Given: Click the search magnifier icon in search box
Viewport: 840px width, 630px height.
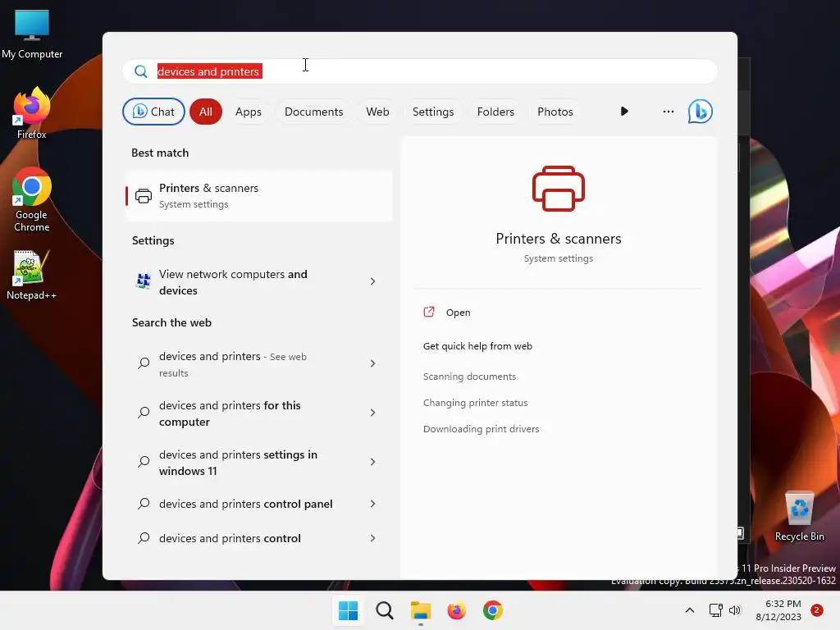Looking at the screenshot, I should click(x=141, y=71).
